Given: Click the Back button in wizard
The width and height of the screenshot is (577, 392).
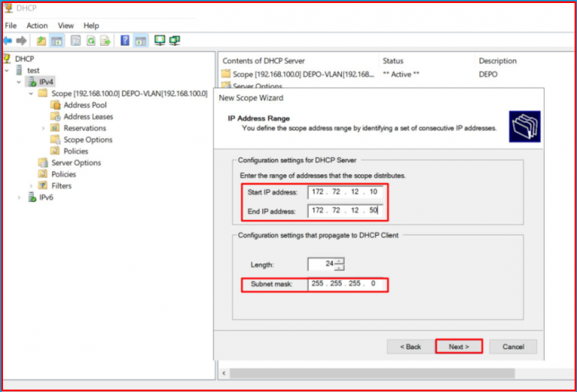Looking at the screenshot, I should [410, 346].
